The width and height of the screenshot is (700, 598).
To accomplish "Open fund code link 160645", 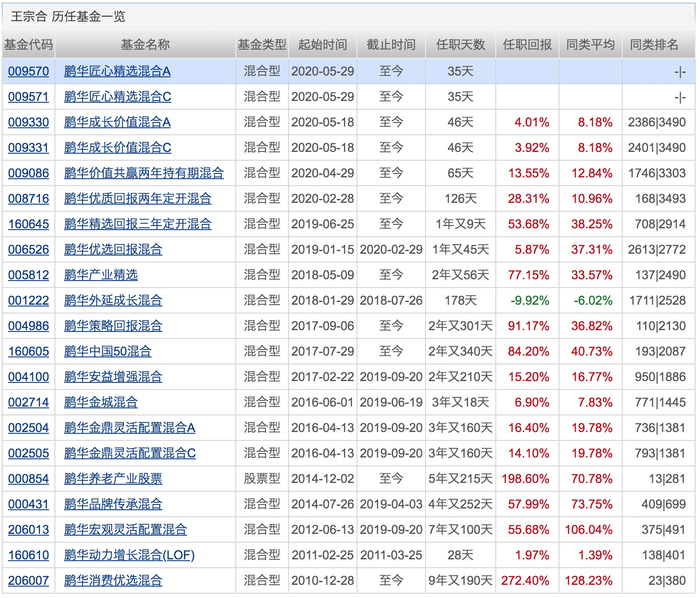I will tap(29, 224).
